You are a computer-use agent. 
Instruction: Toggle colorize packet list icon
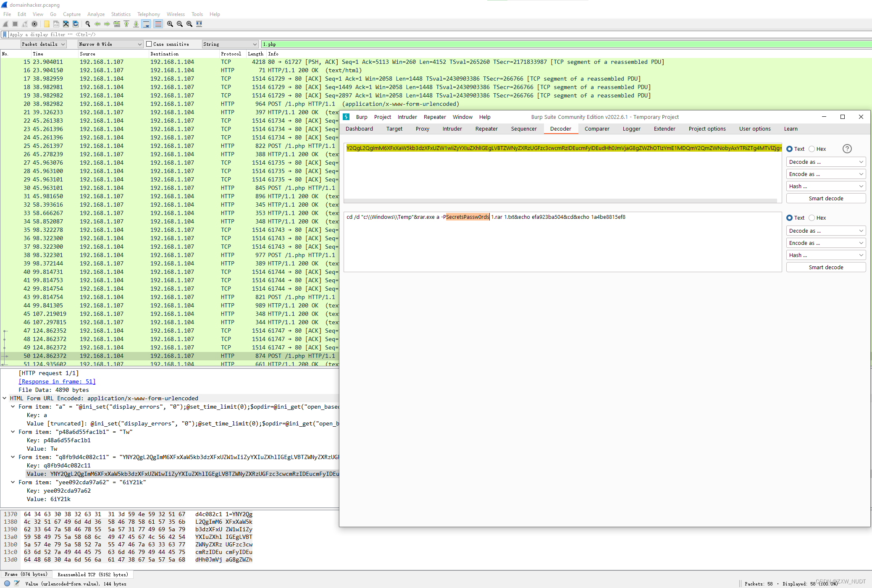[158, 24]
